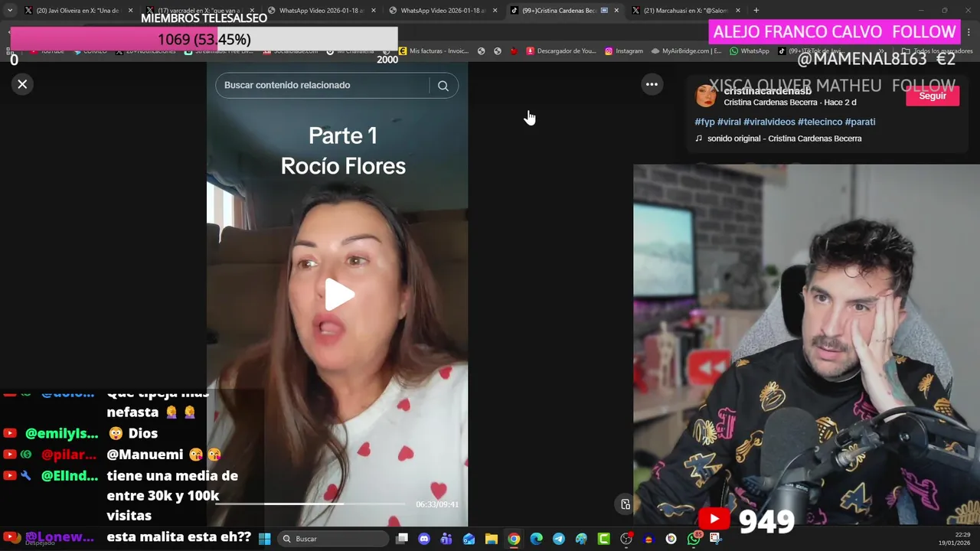Image resolution: width=980 pixels, height=551 pixels.
Task: Open Descargador de You... bookmark
Action: point(560,51)
